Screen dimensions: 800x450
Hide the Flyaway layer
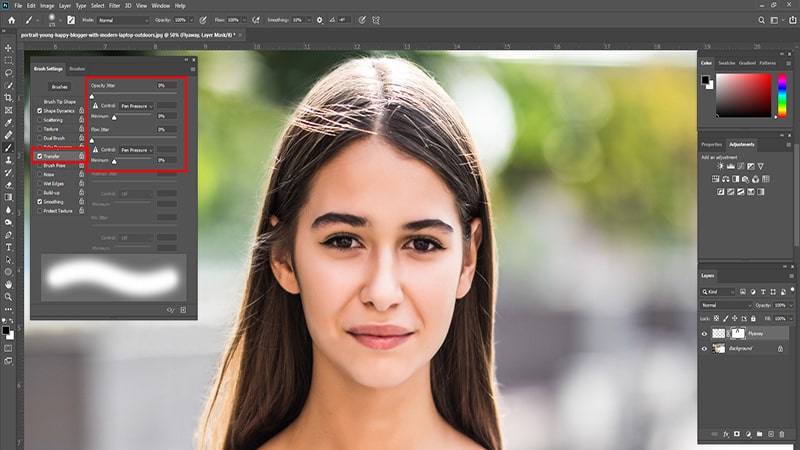(x=704, y=334)
